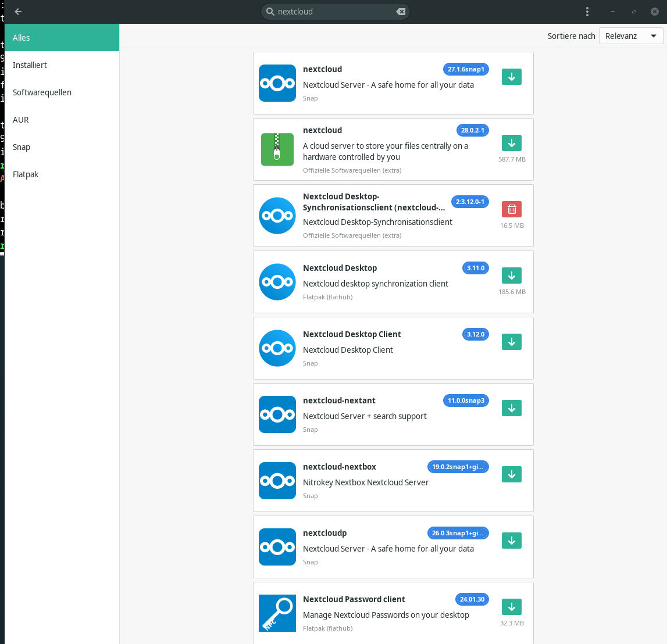Clear the nextcloud search text
Viewport: 667px width, 644px height.
click(401, 12)
